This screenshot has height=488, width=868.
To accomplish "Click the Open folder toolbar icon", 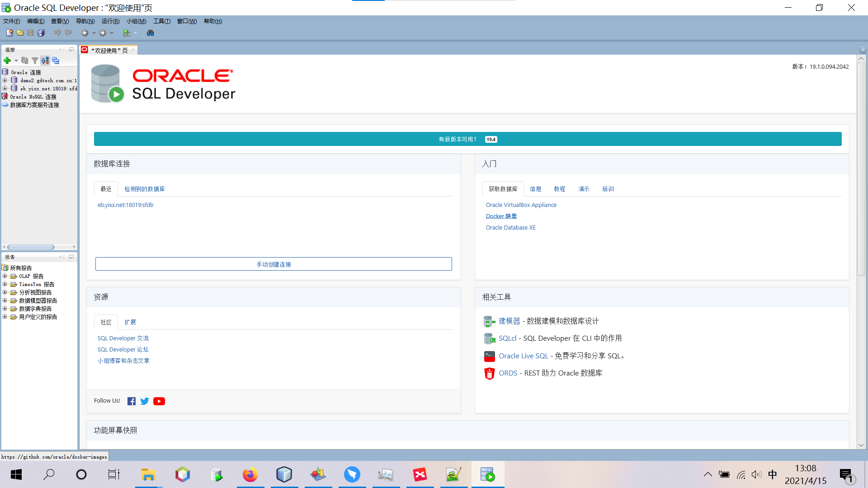I will point(20,33).
